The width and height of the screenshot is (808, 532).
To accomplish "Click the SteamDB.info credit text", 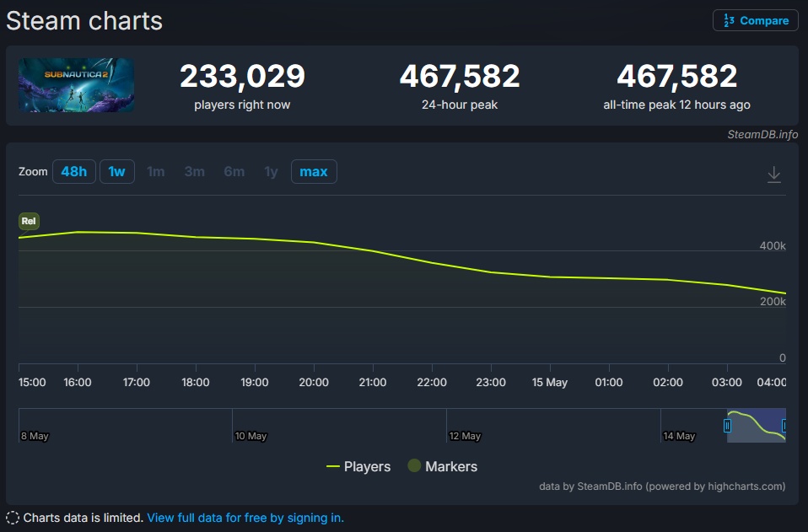I will [x=762, y=134].
